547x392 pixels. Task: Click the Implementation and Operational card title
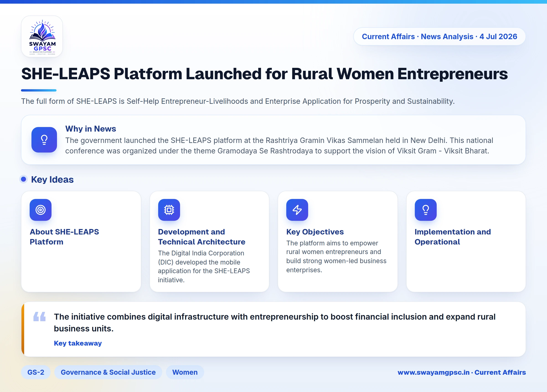coord(453,237)
